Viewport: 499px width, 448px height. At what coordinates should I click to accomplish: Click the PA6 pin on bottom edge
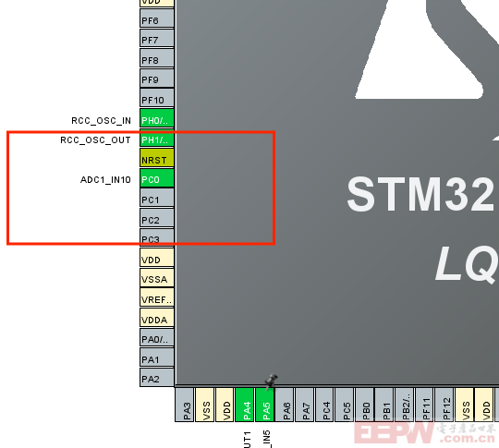285,405
